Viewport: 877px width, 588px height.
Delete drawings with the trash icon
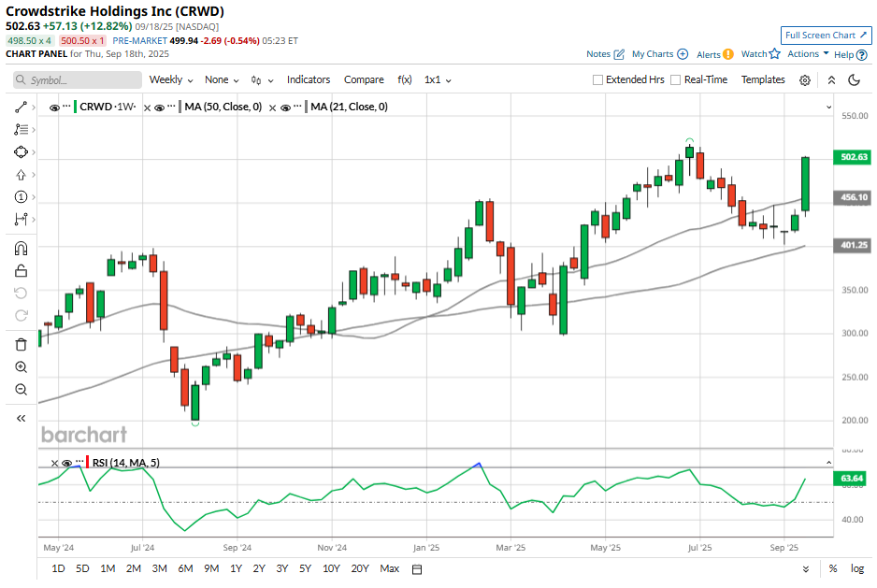click(x=21, y=345)
